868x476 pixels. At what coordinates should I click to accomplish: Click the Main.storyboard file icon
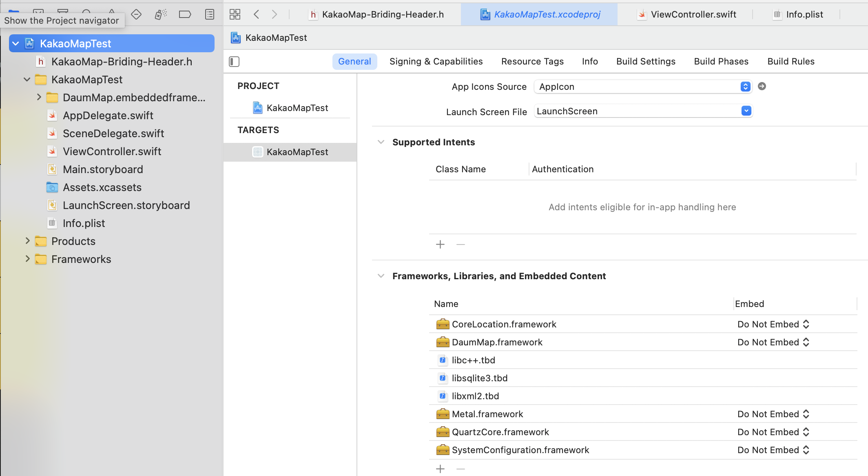pos(52,169)
